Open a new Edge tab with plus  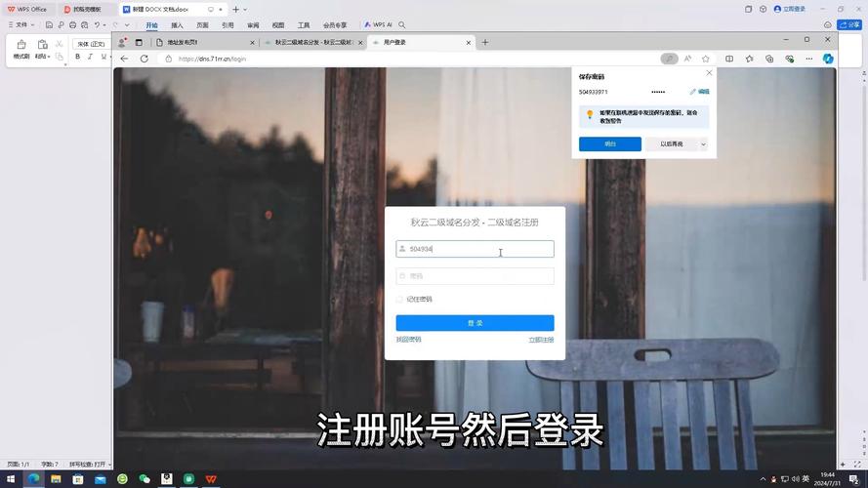tap(485, 42)
